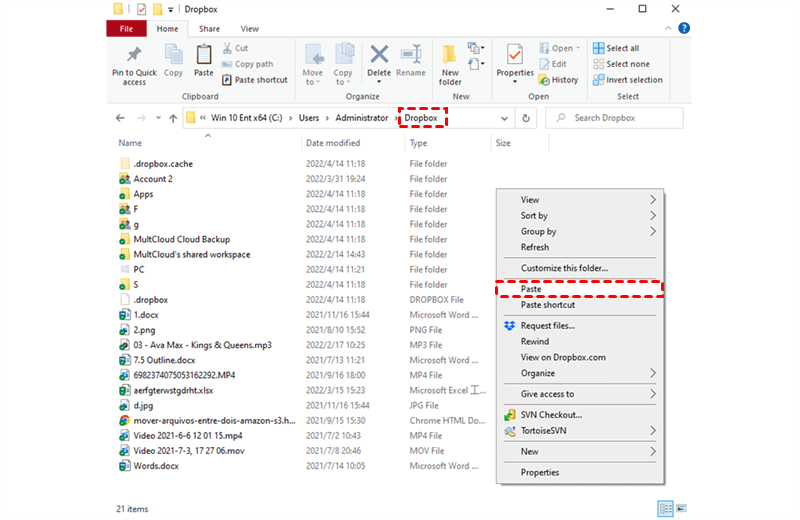Switch to the View ribbon tab
This screenshot has width=800, height=520.
coord(249,29)
